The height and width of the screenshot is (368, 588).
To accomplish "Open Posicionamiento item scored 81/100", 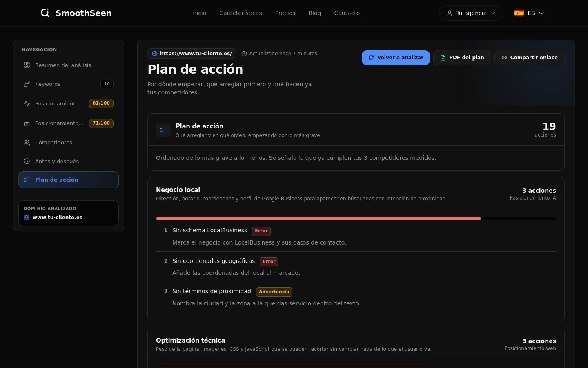I will coord(69,103).
